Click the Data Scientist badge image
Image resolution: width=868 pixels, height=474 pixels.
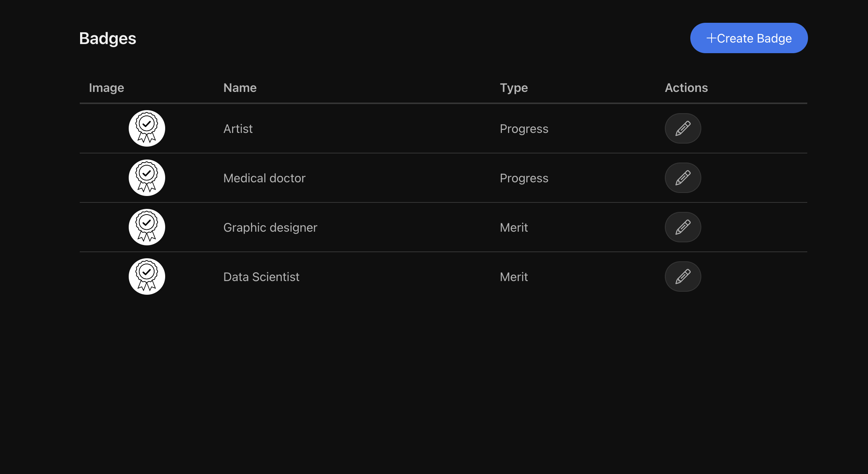pyautogui.click(x=147, y=276)
